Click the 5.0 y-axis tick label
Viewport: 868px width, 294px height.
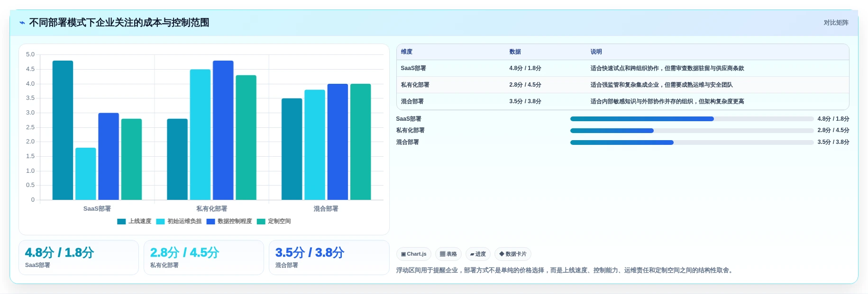[30, 54]
